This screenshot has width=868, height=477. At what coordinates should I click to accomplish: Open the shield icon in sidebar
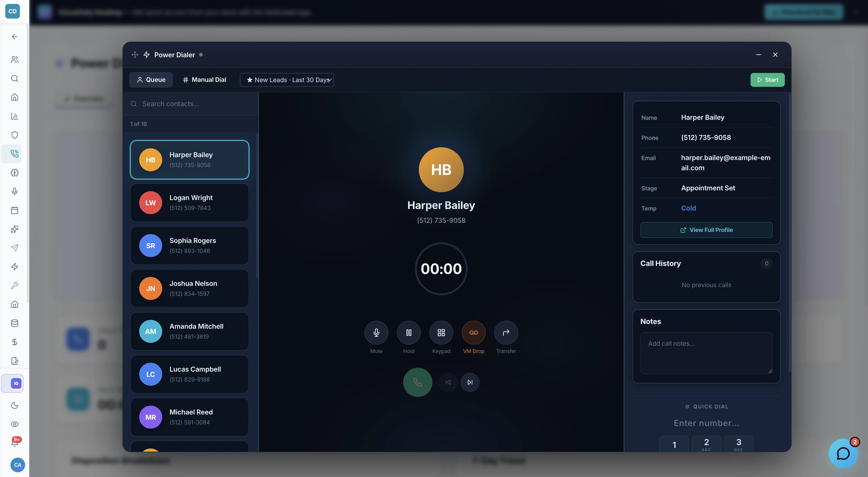click(x=14, y=135)
